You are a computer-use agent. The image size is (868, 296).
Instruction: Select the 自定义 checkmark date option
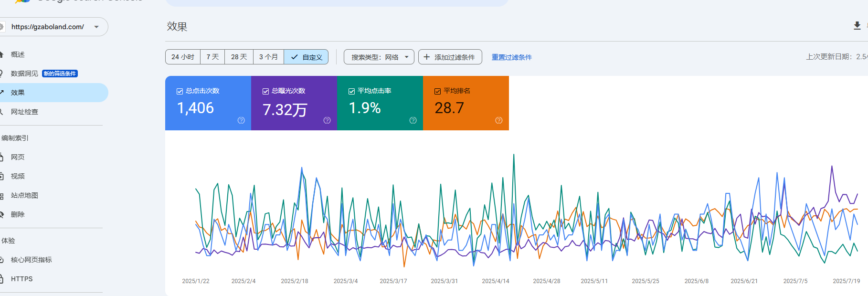tap(306, 57)
